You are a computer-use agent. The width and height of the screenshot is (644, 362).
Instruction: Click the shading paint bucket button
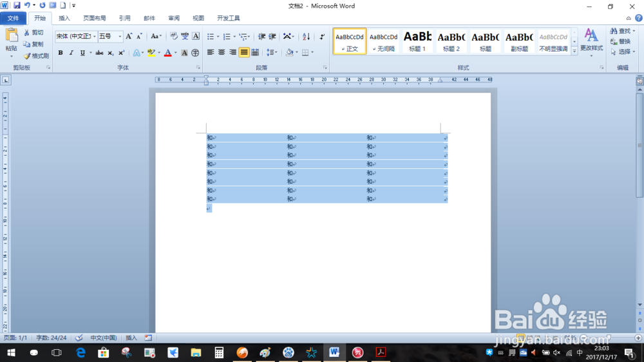[x=290, y=53]
